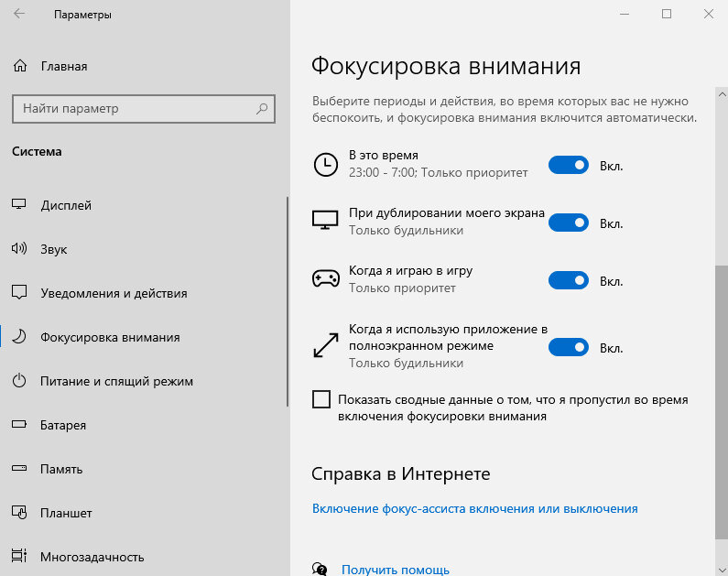
Task: Click the Battery icon in sidebar
Action: [x=19, y=424]
